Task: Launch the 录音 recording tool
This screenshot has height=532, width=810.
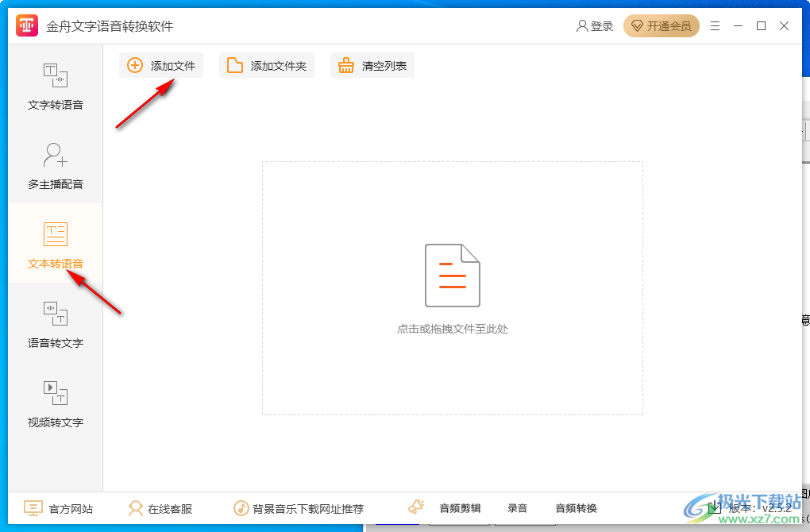Action: pyautogui.click(x=516, y=507)
